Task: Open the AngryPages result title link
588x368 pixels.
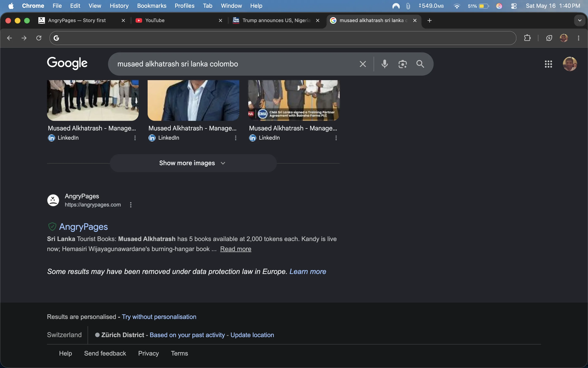Action: 83,227
